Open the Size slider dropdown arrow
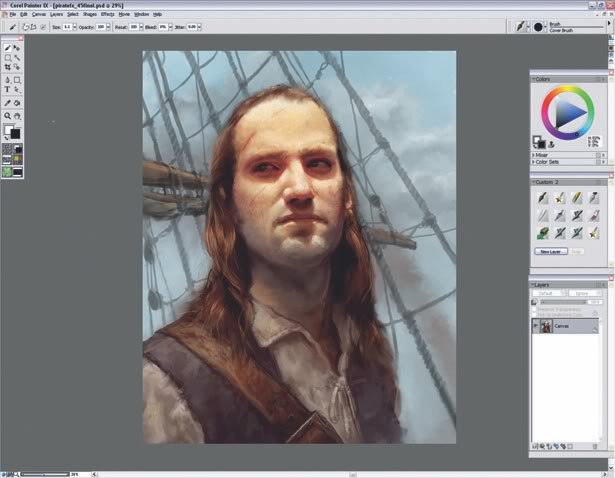The image size is (615, 478). 75,27
